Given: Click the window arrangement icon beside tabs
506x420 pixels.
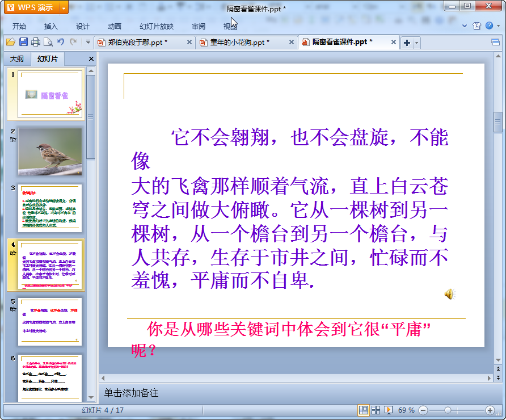Looking at the screenshot, I should (496, 43).
